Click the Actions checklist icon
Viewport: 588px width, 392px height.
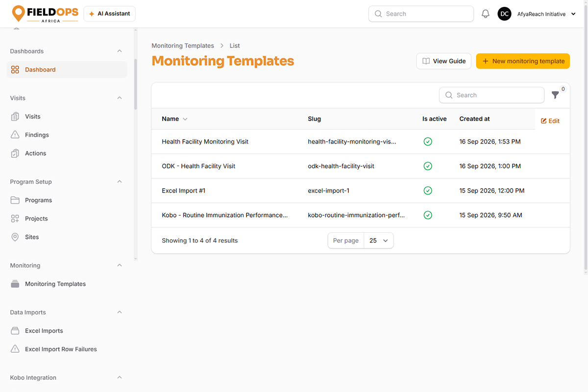pos(15,153)
